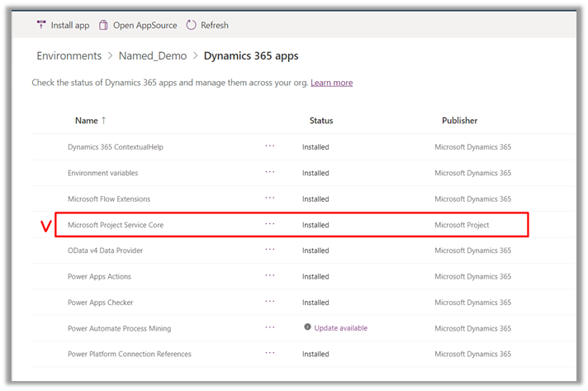This screenshot has height=391, width=588.
Task: Click the Refresh label
Action: click(x=215, y=25)
